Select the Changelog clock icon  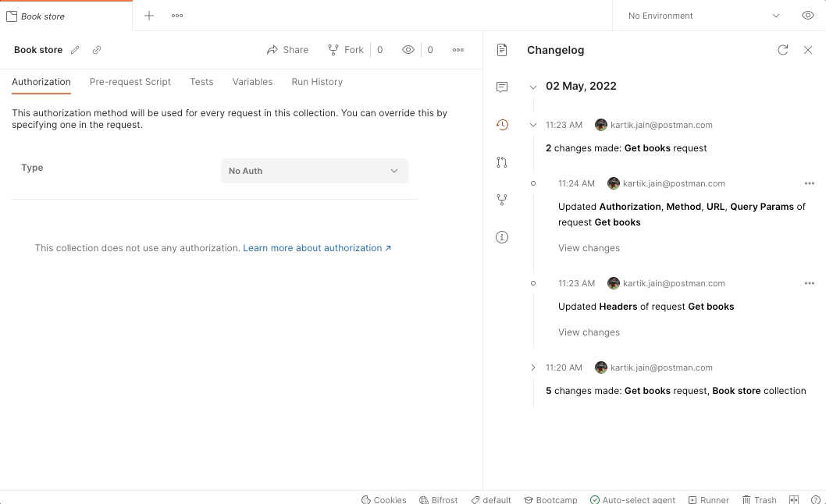click(502, 124)
